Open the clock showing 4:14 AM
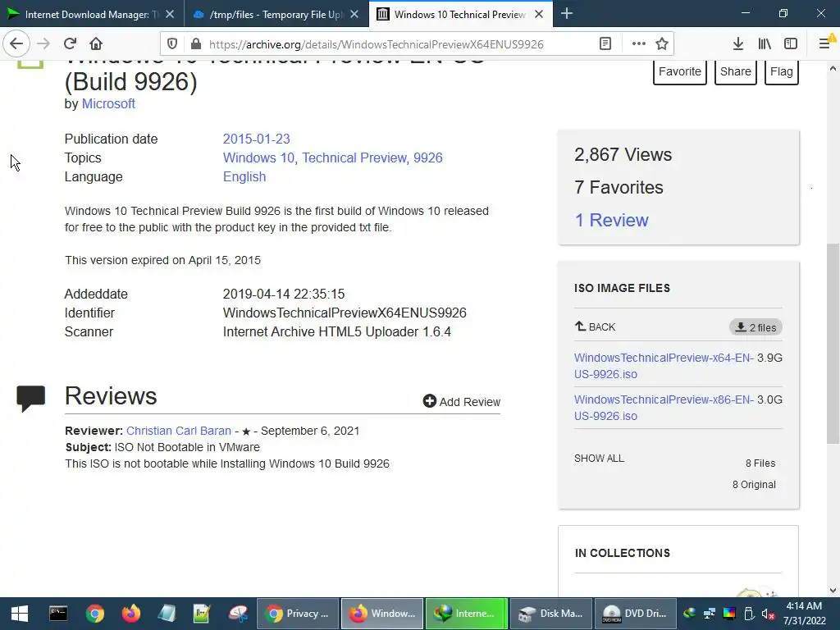840x630 pixels. click(804, 614)
